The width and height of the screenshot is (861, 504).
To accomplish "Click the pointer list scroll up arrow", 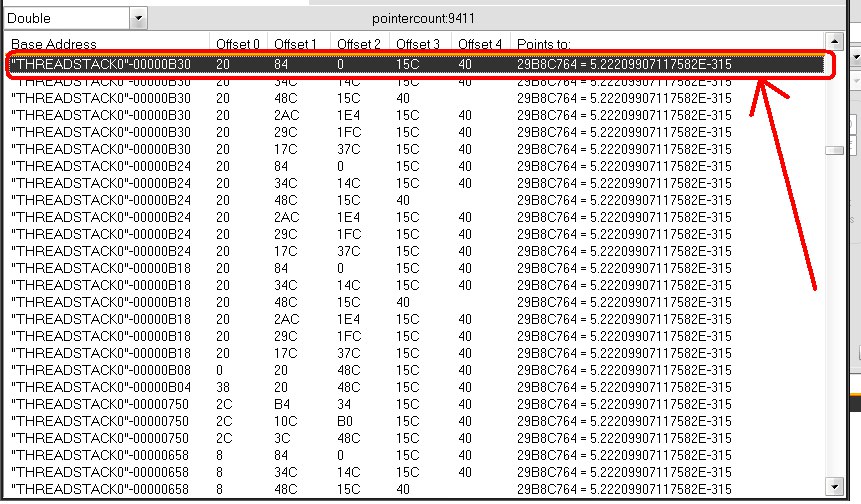I will tap(833, 44).
